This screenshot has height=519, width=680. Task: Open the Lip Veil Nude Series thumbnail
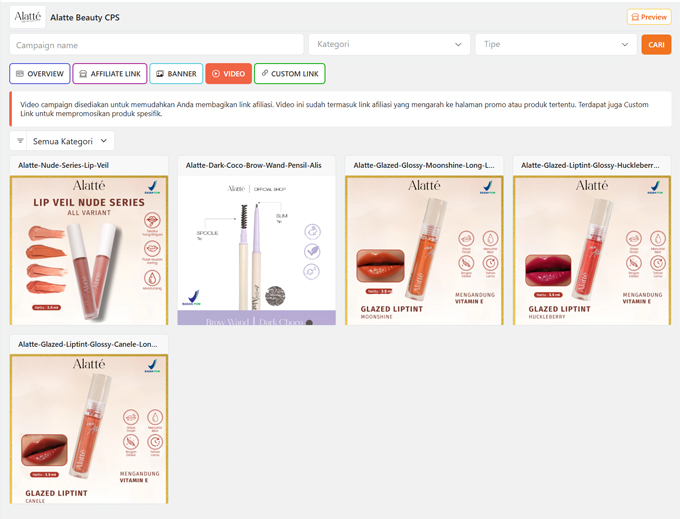click(x=89, y=250)
